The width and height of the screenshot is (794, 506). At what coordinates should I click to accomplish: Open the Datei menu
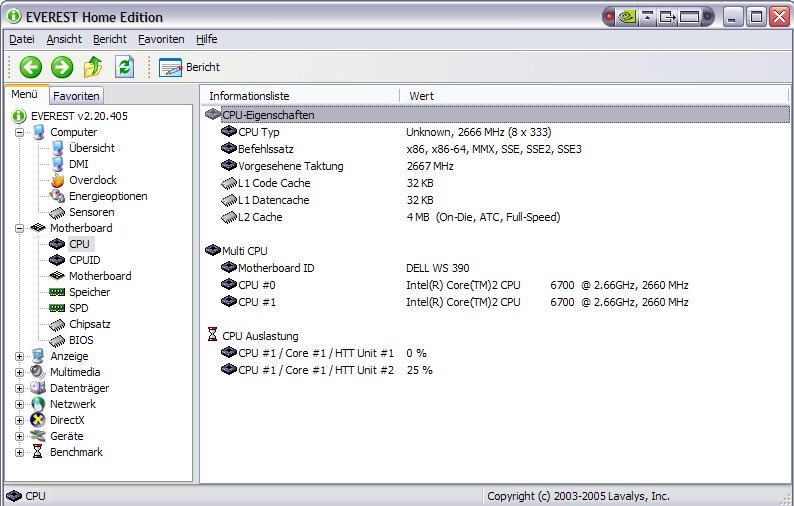(22, 39)
